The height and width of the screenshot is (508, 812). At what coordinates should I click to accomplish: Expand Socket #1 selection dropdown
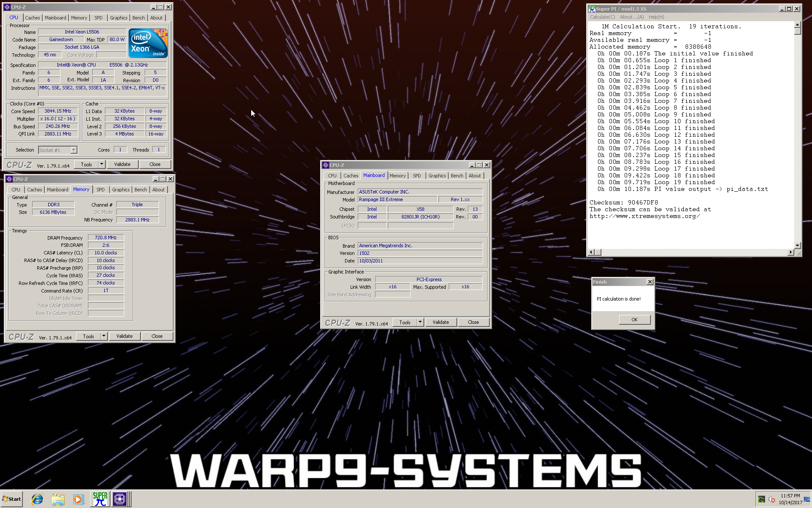[x=74, y=150]
